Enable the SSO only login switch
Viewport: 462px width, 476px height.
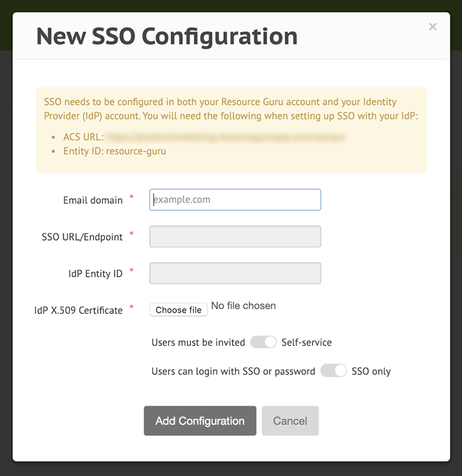point(333,370)
